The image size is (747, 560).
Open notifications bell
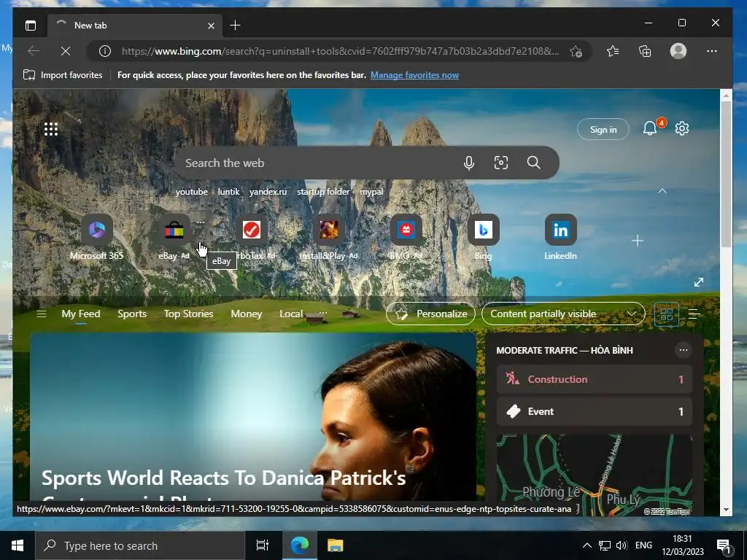[650, 128]
